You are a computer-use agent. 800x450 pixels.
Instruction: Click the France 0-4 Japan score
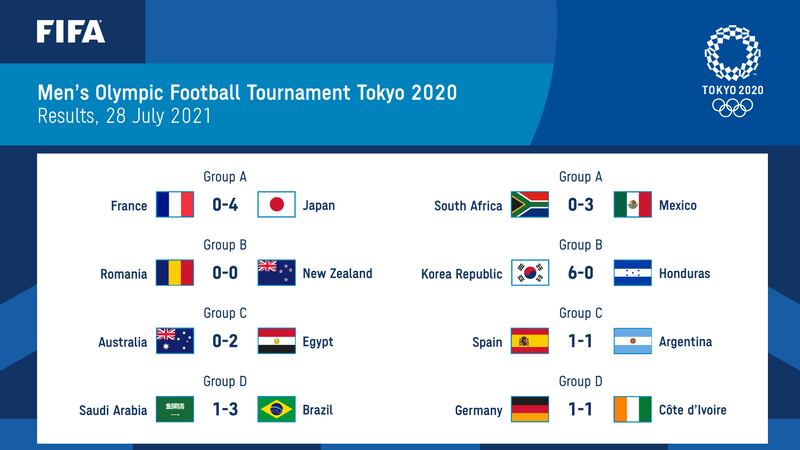[225, 205]
